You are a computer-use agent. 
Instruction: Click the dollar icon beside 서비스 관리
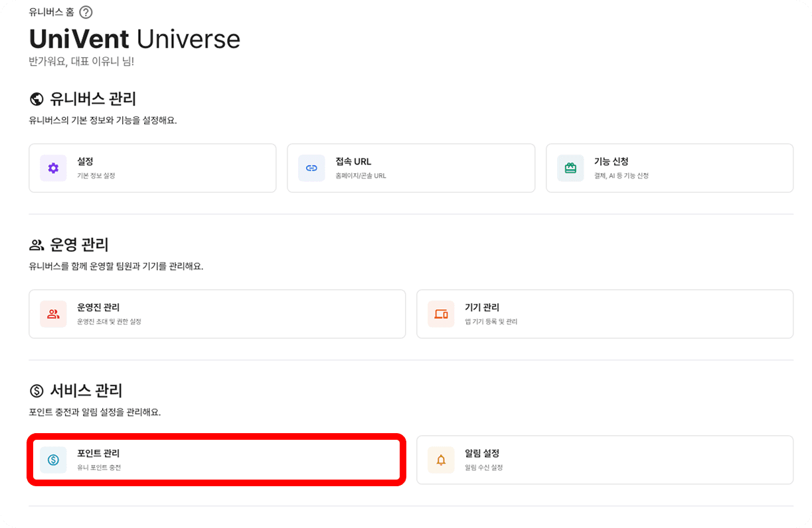click(x=36, y=391)
